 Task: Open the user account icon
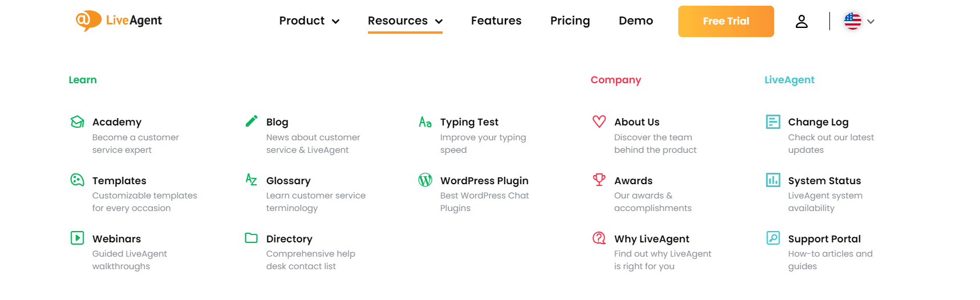pyautogui.click(x=801, y=22)
